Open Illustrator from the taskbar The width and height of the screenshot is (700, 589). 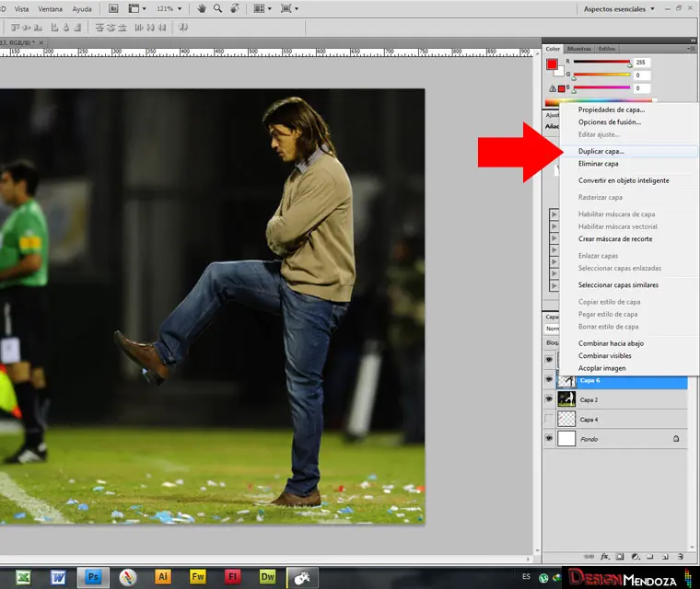164,577
